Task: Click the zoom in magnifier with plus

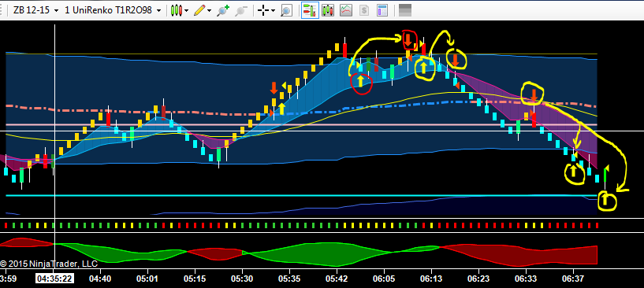Action: pyautogui.click(x=223, y=10)
